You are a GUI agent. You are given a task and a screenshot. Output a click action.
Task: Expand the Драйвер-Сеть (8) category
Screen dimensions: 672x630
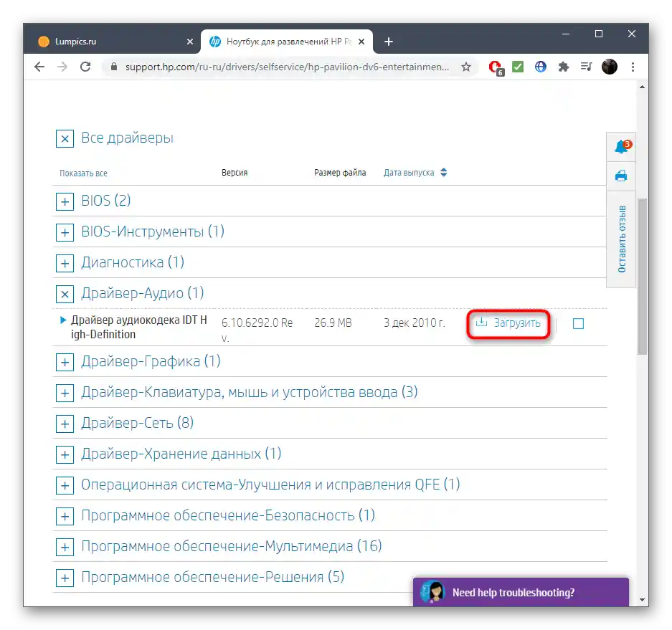point(65,424)
